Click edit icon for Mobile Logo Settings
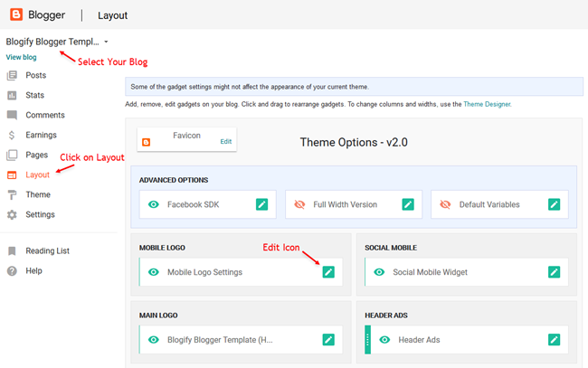Screen dimensions: 588x368 pos(328,272)
